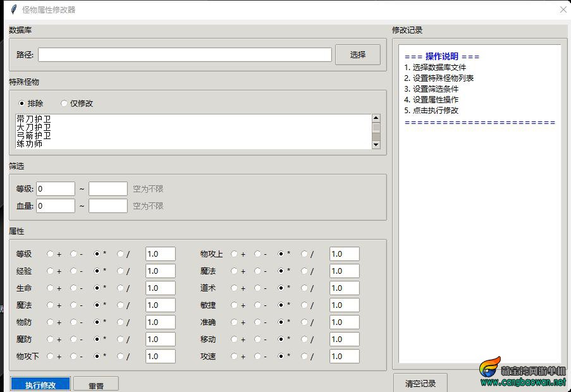The height and width of the screenshot is (392, 571).
Task: Click log line 4. 设置属性操作
Action: 431,99
